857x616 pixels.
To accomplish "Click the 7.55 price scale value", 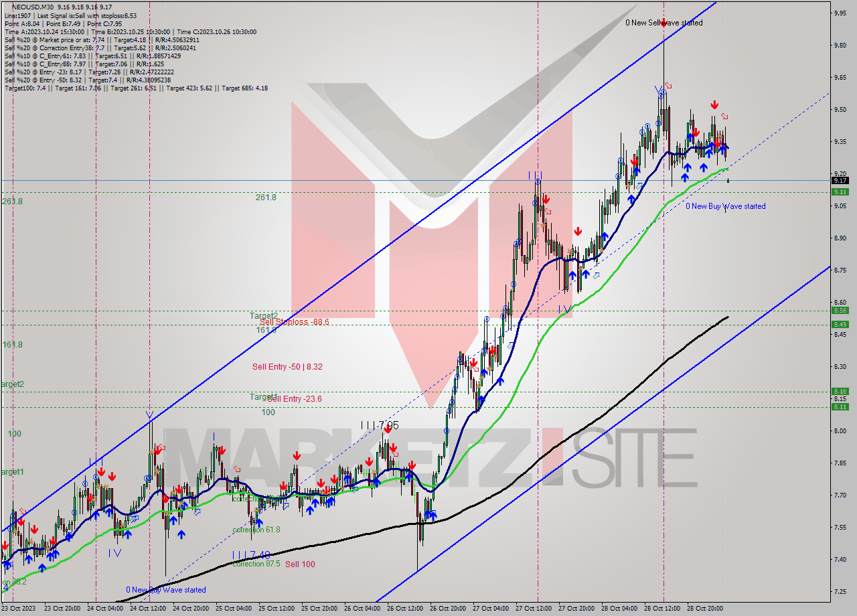I will [x=840, y=527].
